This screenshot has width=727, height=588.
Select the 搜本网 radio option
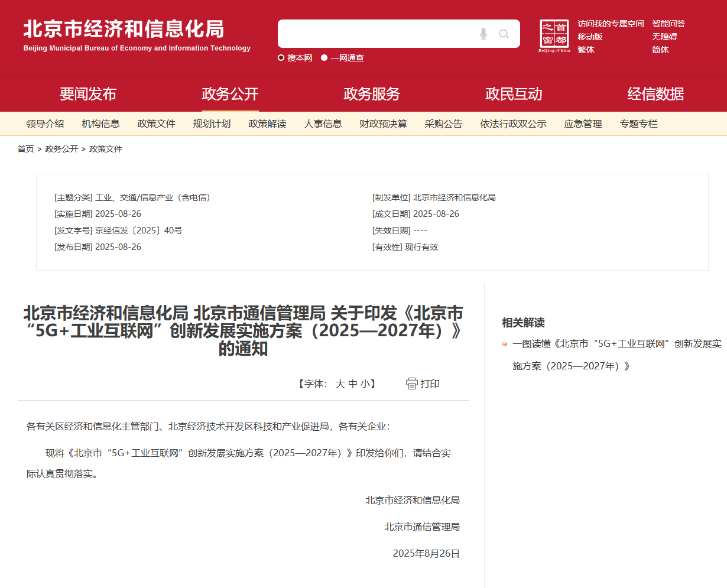pyautogui.click(x=281, y=58)
